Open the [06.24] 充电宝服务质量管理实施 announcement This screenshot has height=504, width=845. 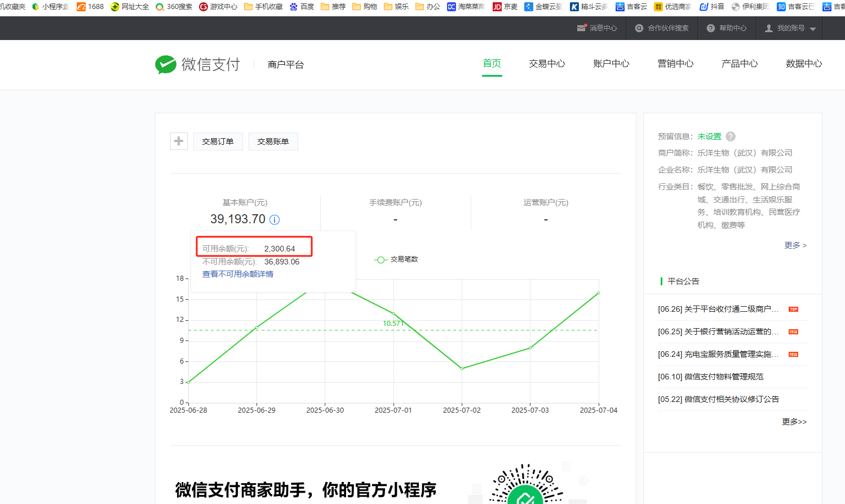pyautogui.click(x=718, y=354)
